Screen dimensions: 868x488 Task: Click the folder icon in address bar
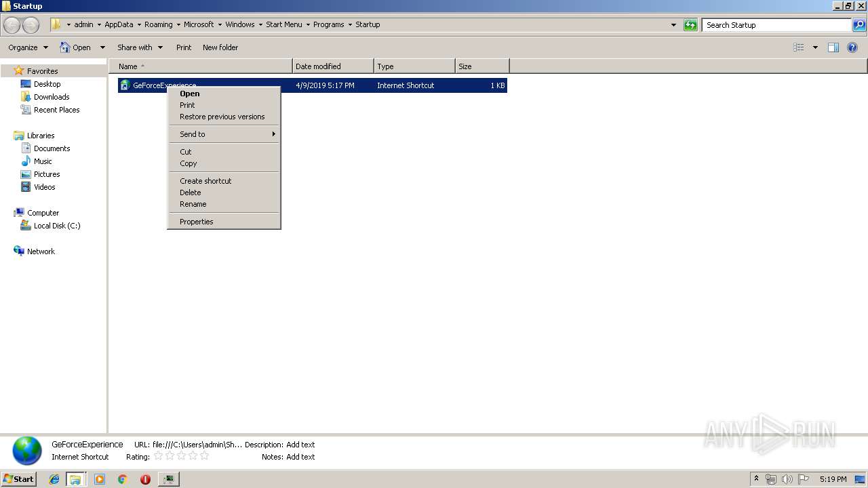pos(56,24)
